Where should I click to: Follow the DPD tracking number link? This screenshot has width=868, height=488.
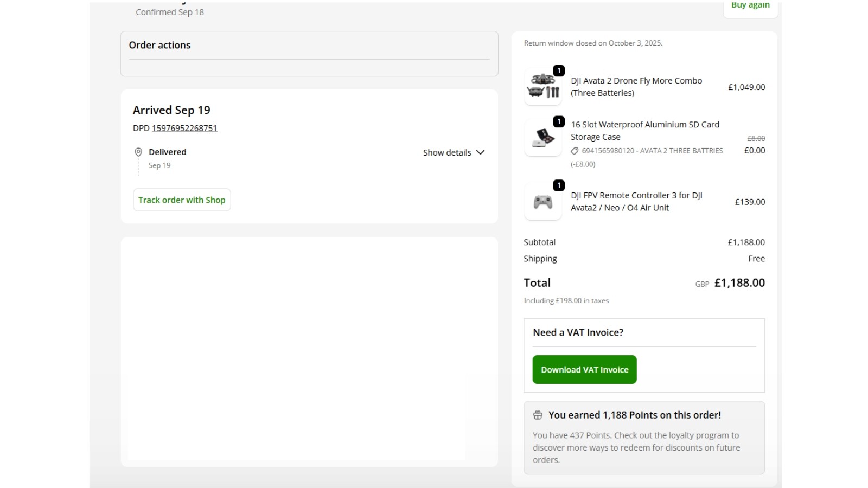click(184, 129)
